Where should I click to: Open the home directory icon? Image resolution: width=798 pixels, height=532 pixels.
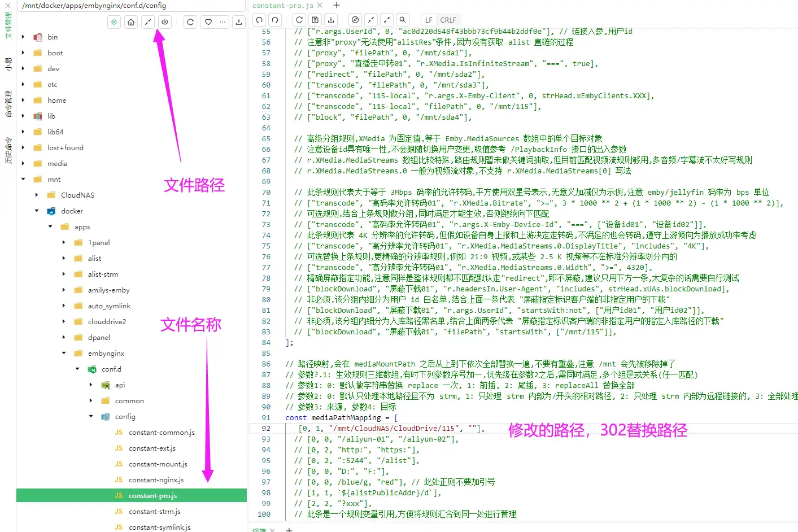point(131,21)
